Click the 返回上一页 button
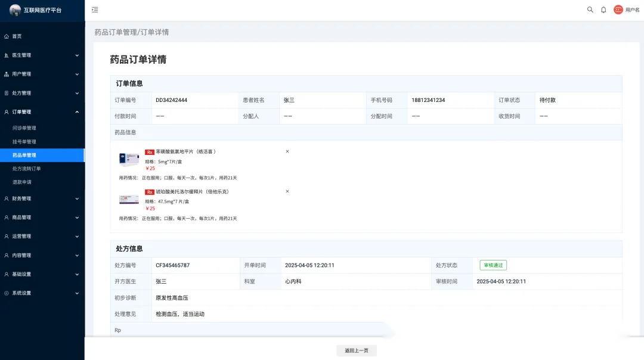Viewport: 644px width, 360px height. 357,350
